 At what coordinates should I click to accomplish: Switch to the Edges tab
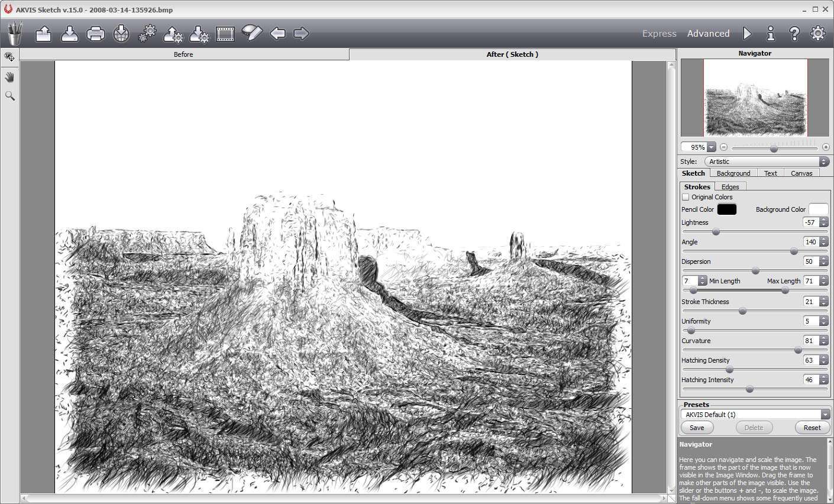730,186
